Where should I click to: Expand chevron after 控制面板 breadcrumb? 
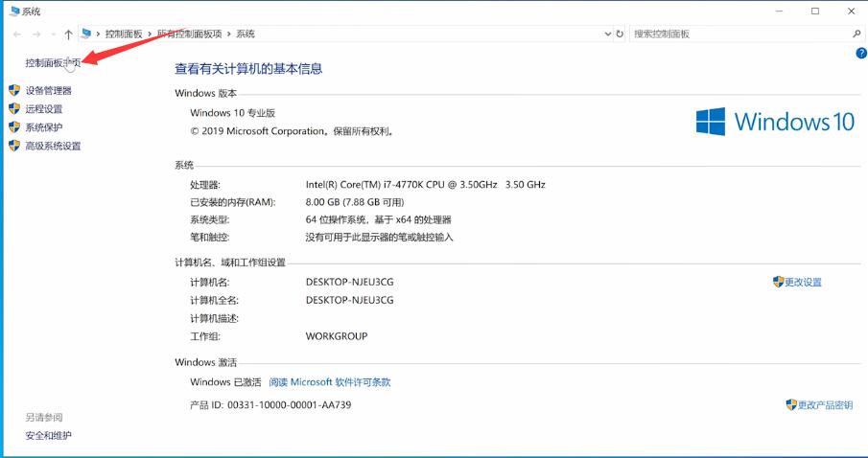[150, 34]
